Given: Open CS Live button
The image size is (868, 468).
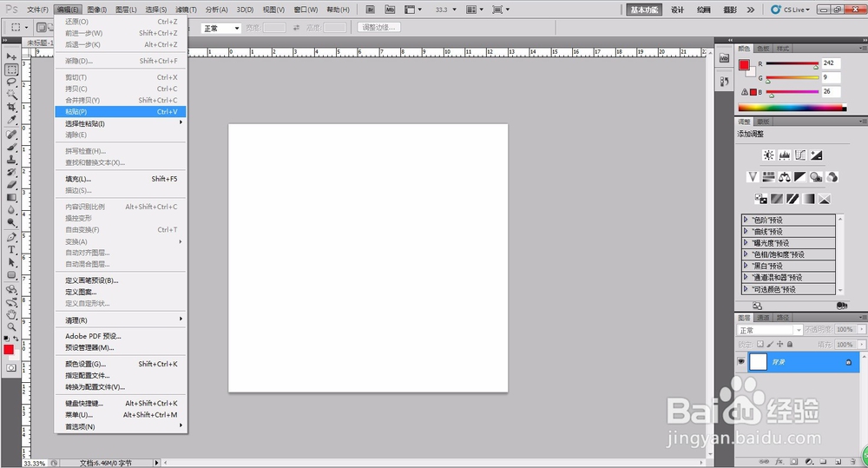Looking at the screenshot, I should point(791,10).
